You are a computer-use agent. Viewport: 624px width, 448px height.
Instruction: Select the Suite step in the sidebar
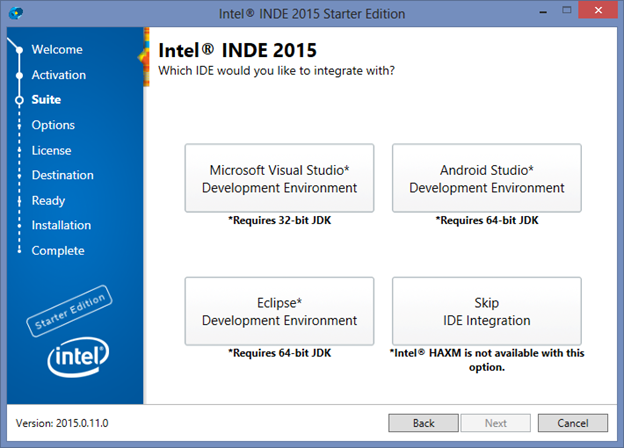[45, 100]
